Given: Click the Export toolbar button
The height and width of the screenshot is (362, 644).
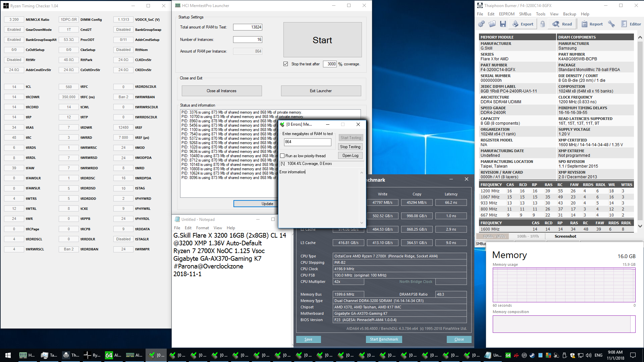Looking at the screenshot, I should pyautogui.click(x=523, y=24).
